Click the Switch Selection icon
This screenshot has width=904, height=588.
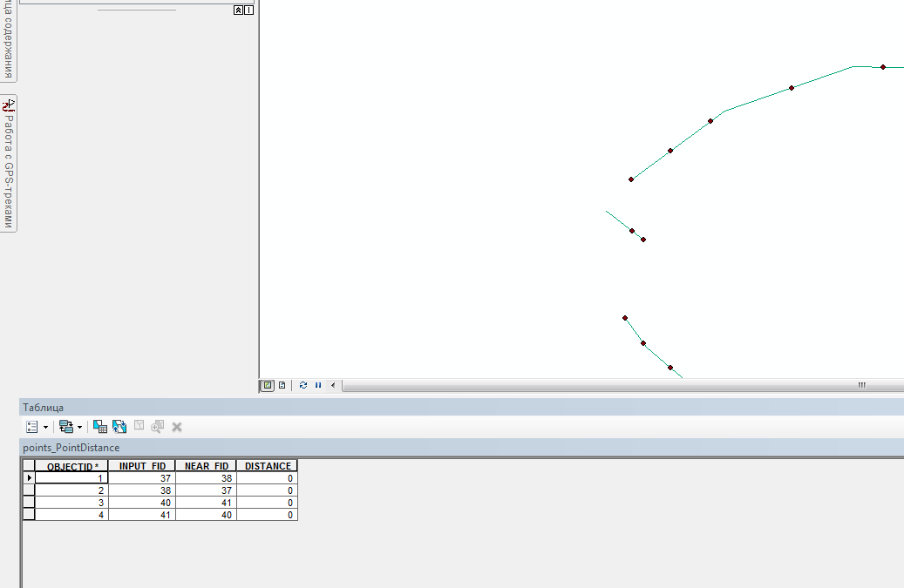pyautogui.click(x=119, y=427)
